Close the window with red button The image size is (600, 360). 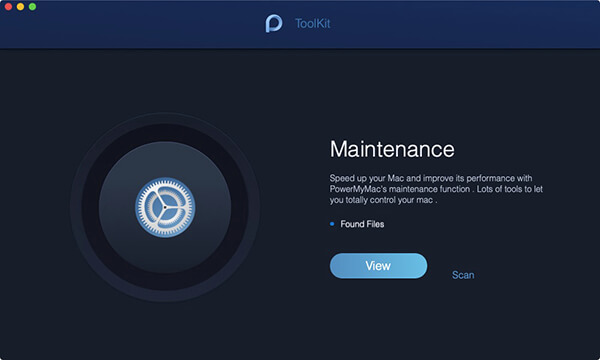pyautogui.click(x=8, y=7)
